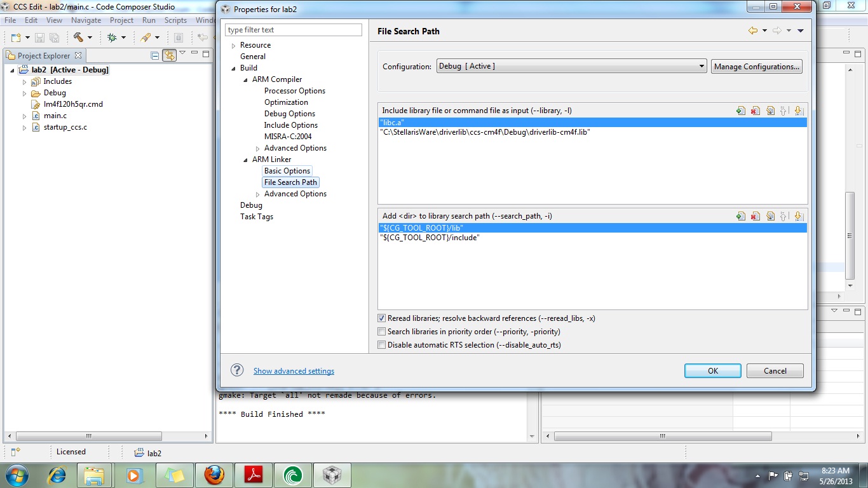Expand Advanced Options under ARM Compiler

pos(258,149)
